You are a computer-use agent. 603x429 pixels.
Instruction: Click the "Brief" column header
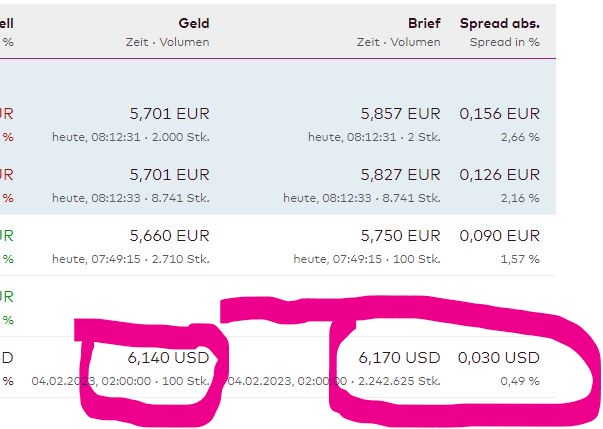[x=424, y=22]
